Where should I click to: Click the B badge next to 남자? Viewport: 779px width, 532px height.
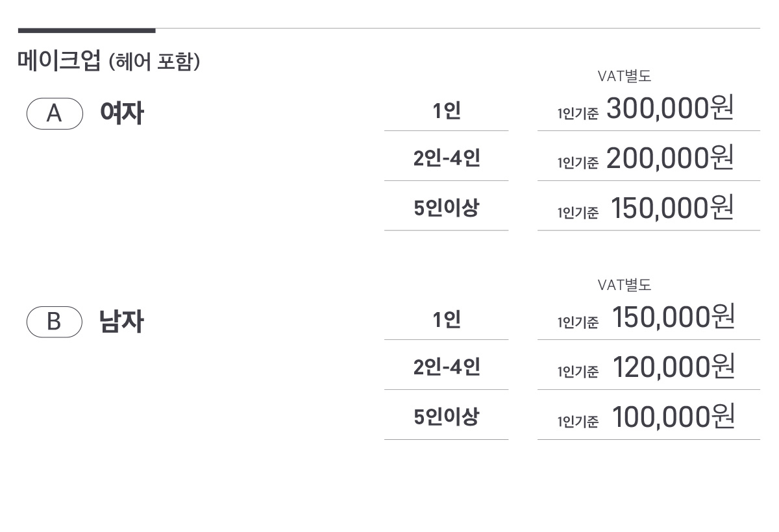(x=55, y=322)
